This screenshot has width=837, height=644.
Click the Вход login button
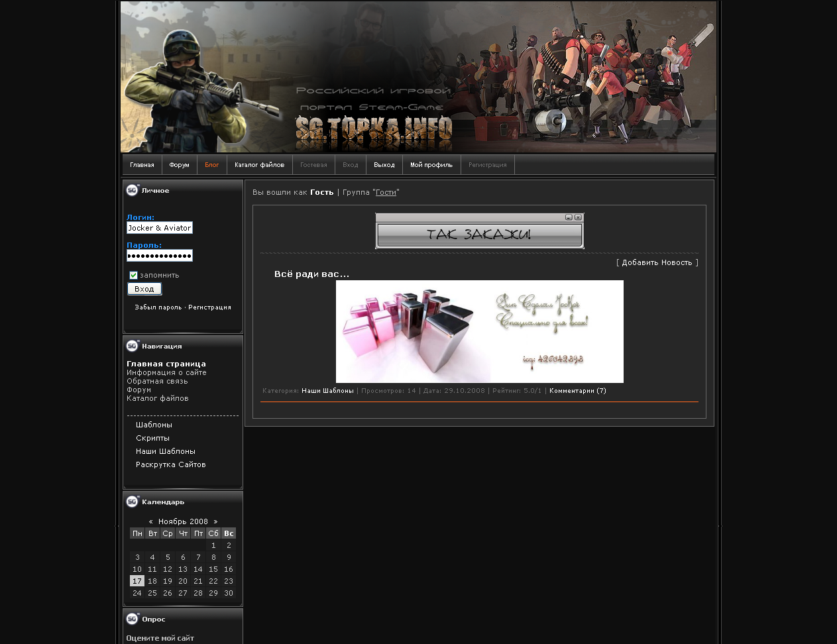[x=144, y=289]
